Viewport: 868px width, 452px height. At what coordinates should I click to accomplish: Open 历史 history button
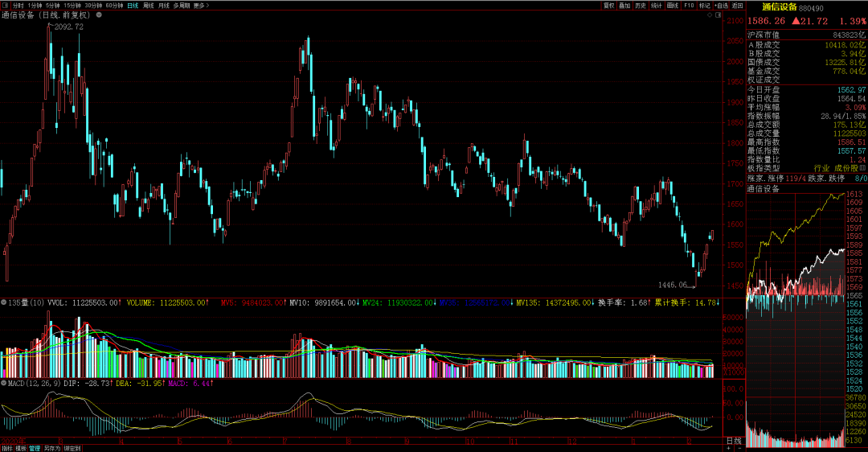pyautogui.click(x=641, y=6)
